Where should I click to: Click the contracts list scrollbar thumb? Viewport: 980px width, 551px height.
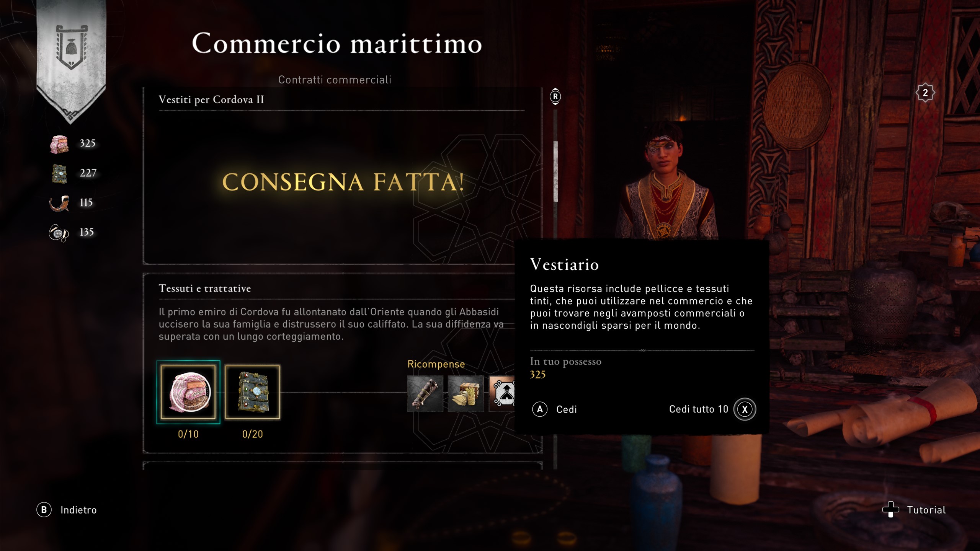click(x=555, y=171)
